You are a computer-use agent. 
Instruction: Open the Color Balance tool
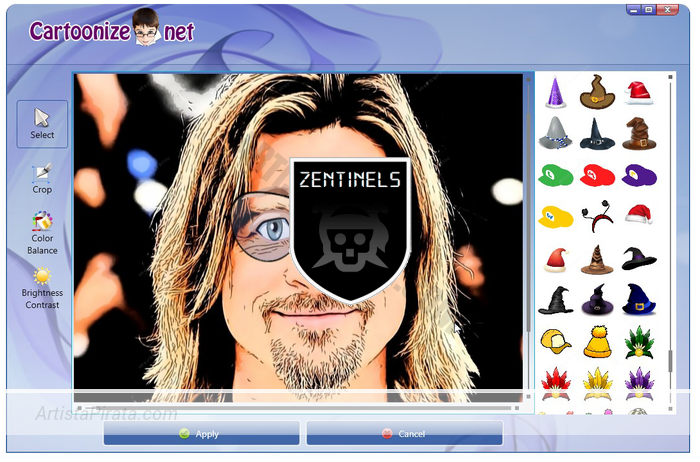coord(42,233)
